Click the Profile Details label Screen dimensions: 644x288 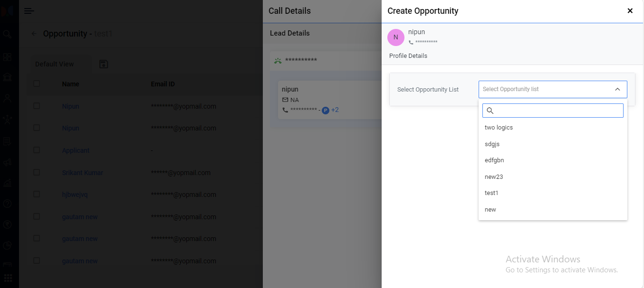tap(408, 56)
